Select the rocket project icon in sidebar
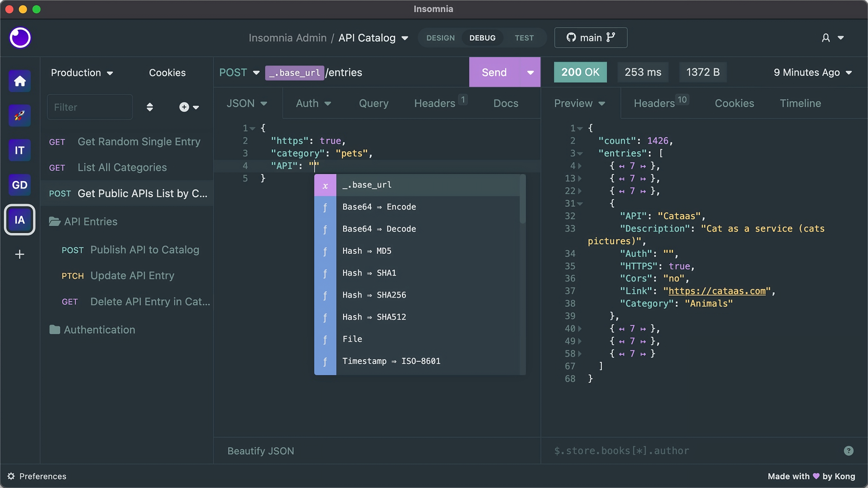Viewport: 868px width, 488px height. [x=19, y=116]
